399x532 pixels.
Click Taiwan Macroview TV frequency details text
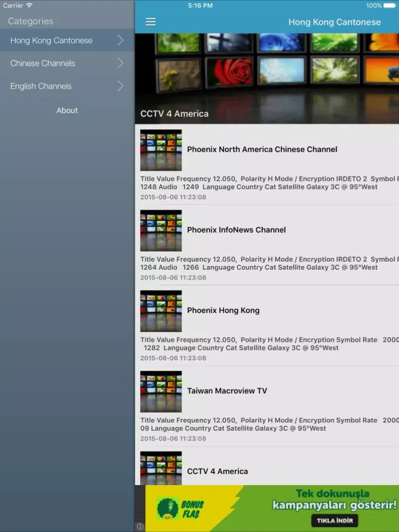(x=270, y=424)
